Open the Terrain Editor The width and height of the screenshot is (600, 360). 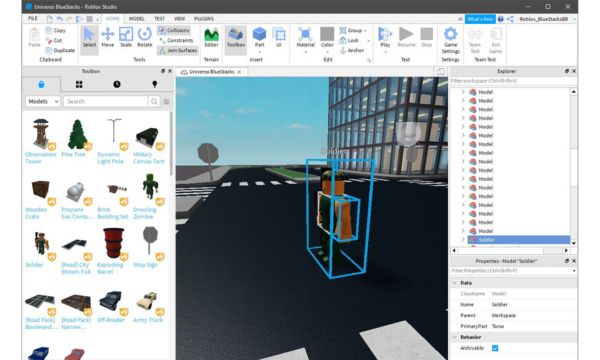(211, 37)
